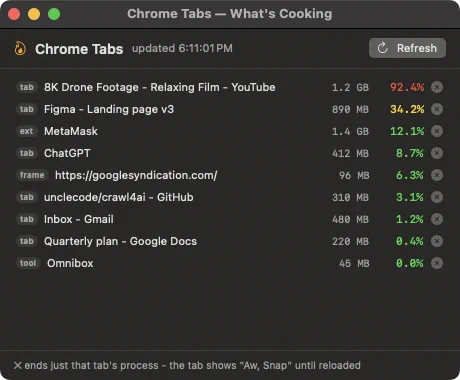End the Omnibox tool process
Viewport: 460px width, 380px height.
[437, 263]
